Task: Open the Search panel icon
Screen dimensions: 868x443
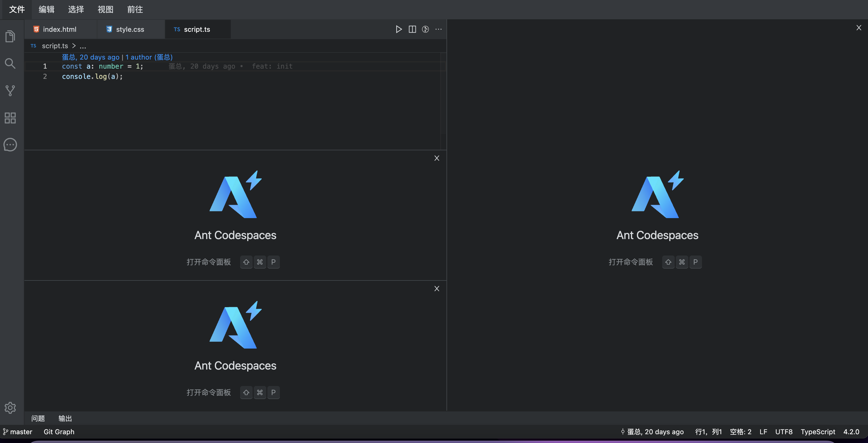Action: [x=10, y=63]
